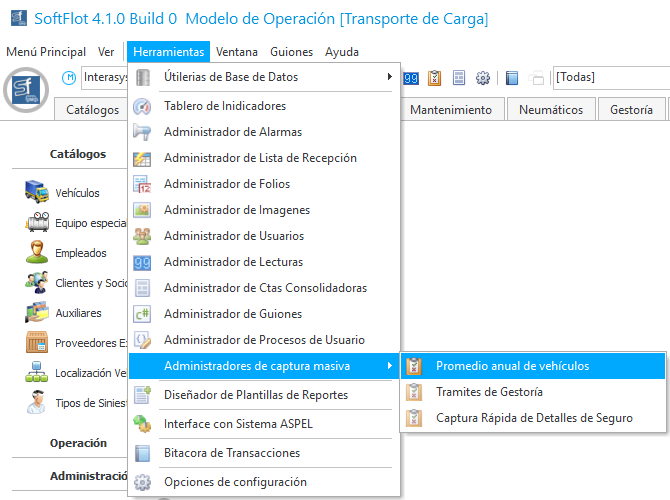Click the Auxiliares folder icon
Screen dimensions: 670x500
click(38, 313)
